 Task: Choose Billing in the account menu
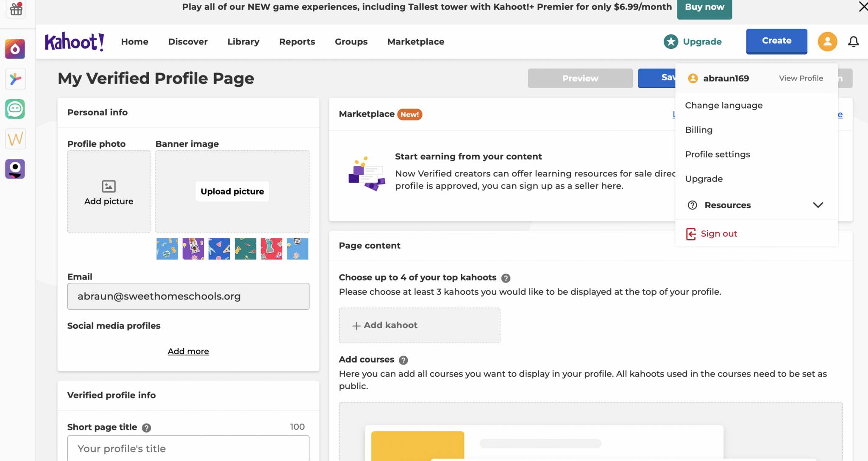click(699, 130)
